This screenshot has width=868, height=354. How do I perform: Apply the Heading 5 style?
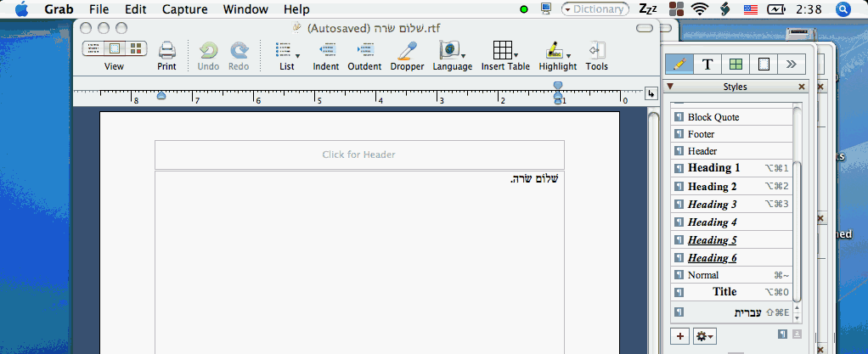pyautogui.click(x=732, y=240)
